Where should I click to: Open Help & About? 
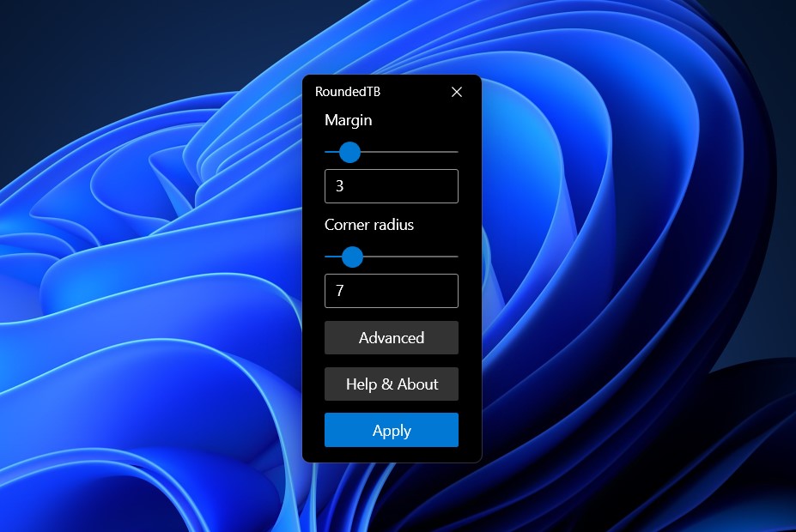[392, 384]
